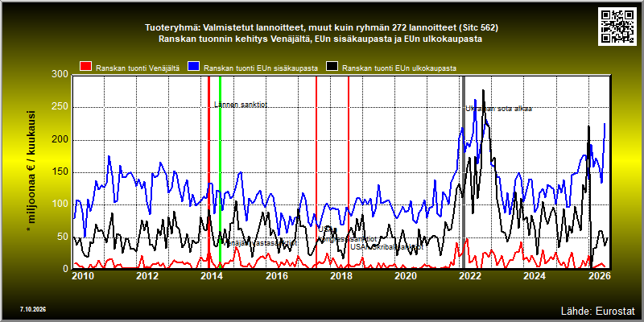This screenshot has height=322, width=644.
Task: Click the gray vertical marker line at 2022
Action: (464, 172)
